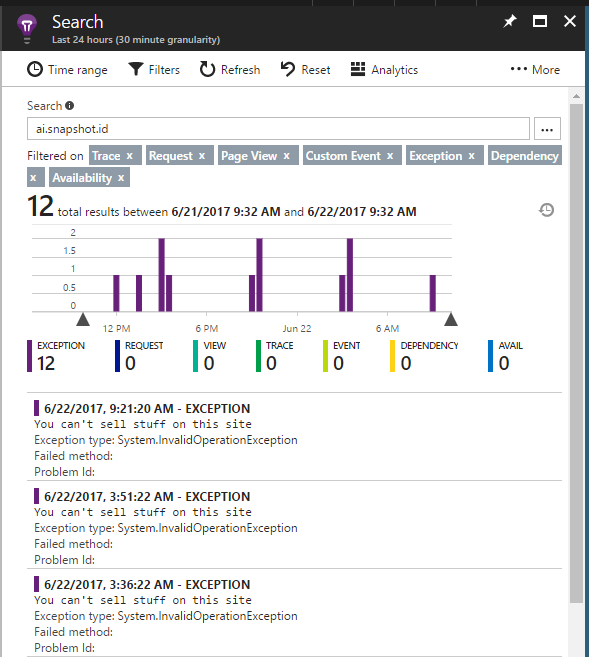Click the chart bar near 12 PM
Viewport: 589px width, 657px height.
[116, 293]
